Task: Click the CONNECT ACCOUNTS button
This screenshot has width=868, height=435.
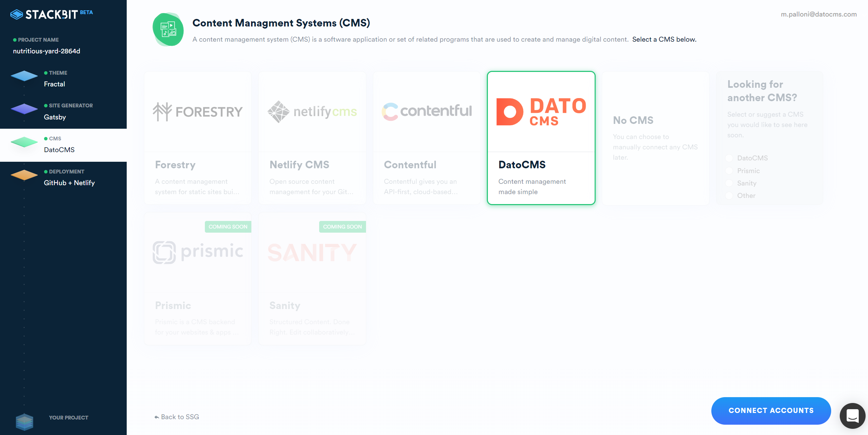Action: coord(772,410)
